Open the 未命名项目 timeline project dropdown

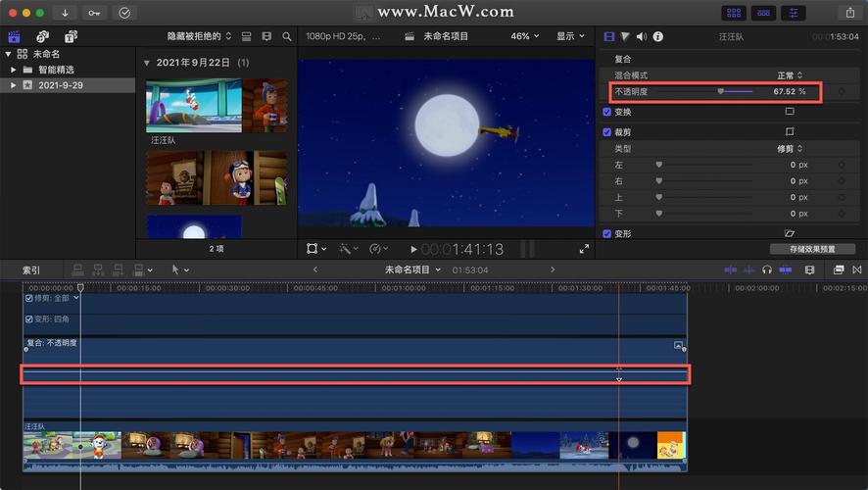(412, 269)
